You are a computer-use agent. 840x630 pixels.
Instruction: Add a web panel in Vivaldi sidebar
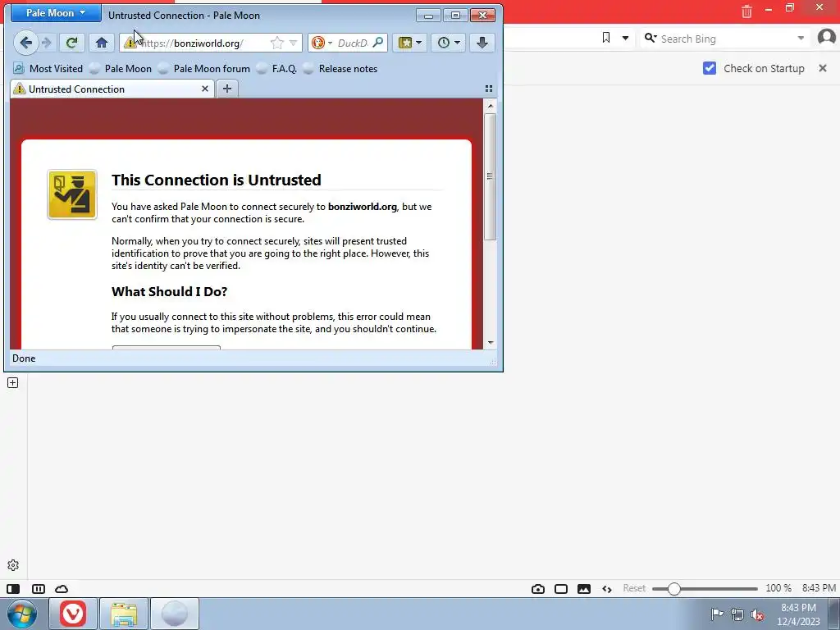pos(13,382)
